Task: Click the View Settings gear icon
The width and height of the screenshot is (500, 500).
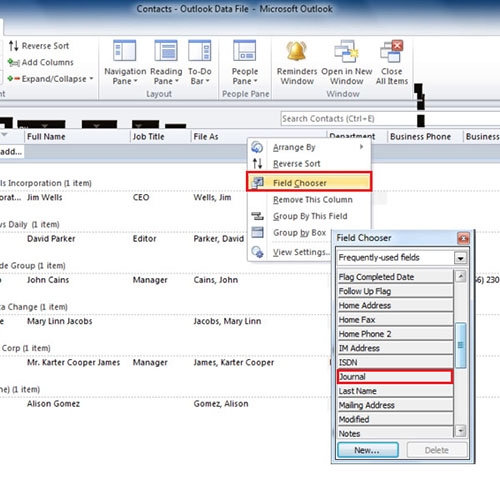Action: [x=257, y=252]
